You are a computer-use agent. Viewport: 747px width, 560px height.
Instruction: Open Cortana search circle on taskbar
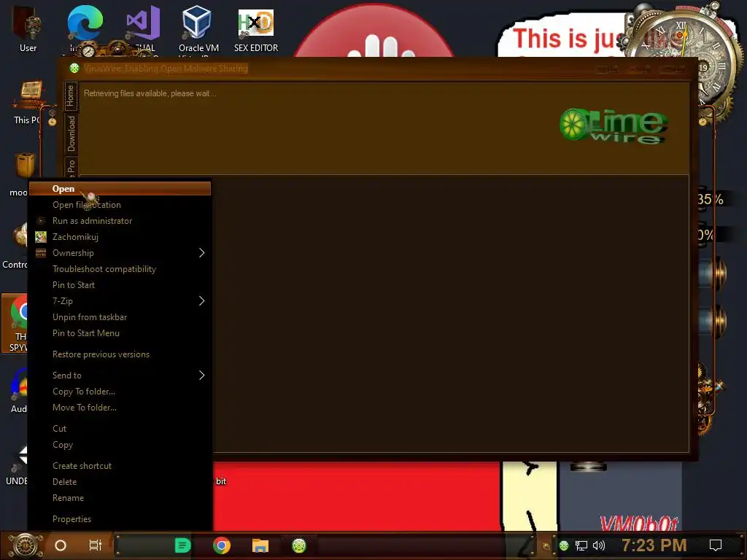pos(61,545)
